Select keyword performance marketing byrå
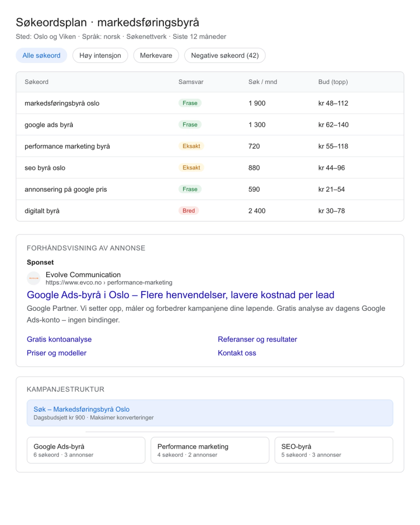This screenshot has width=420, height=525. pyautogui.click(x=67, y=147)
